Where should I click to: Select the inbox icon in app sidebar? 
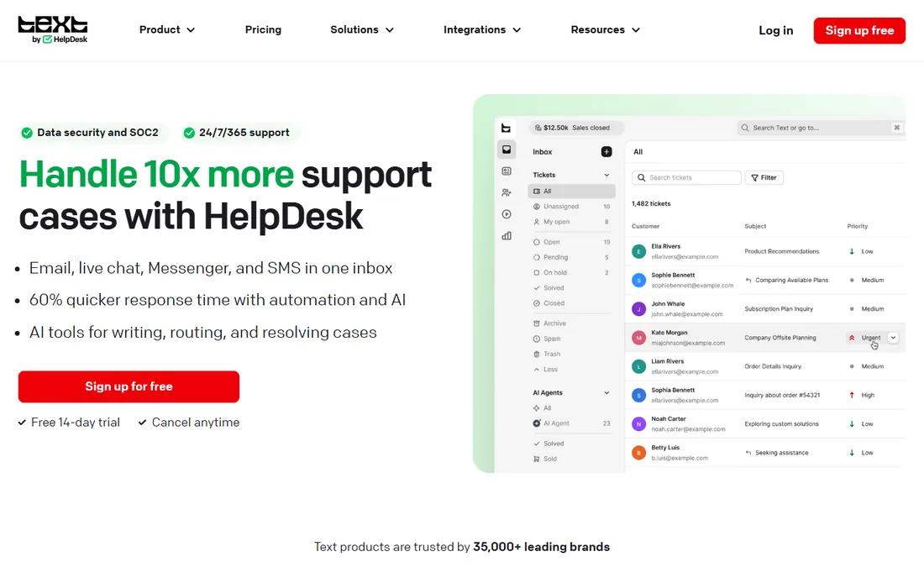coord(507,150)
